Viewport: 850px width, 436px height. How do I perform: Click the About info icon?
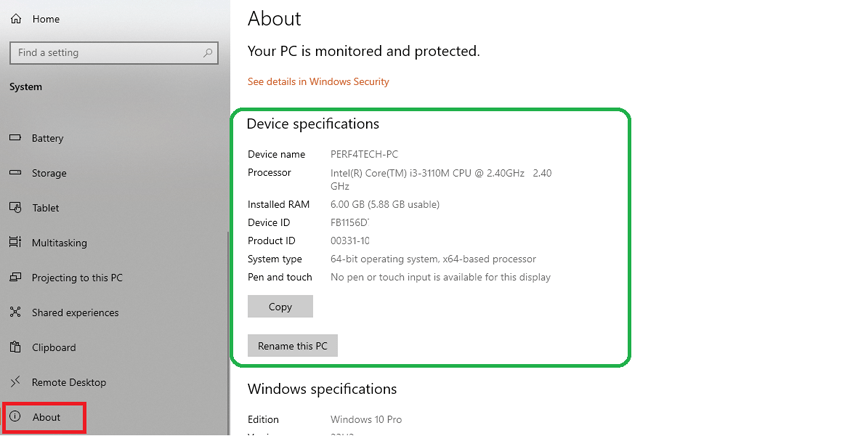[x=15, y=416]
